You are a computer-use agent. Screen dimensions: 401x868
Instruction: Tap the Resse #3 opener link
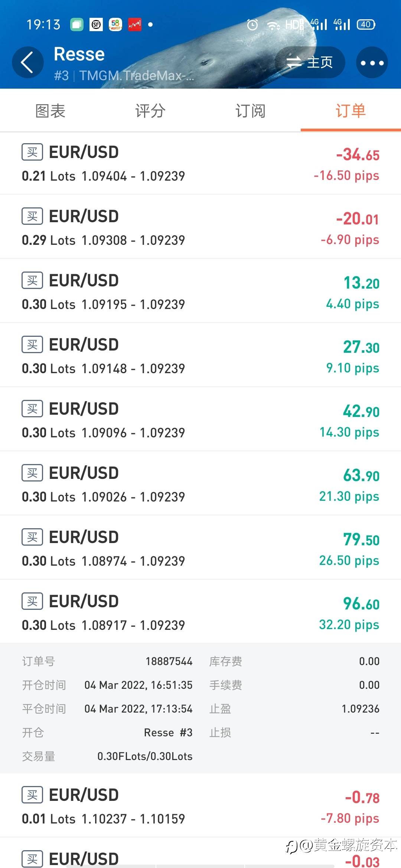tap(168, 733)
